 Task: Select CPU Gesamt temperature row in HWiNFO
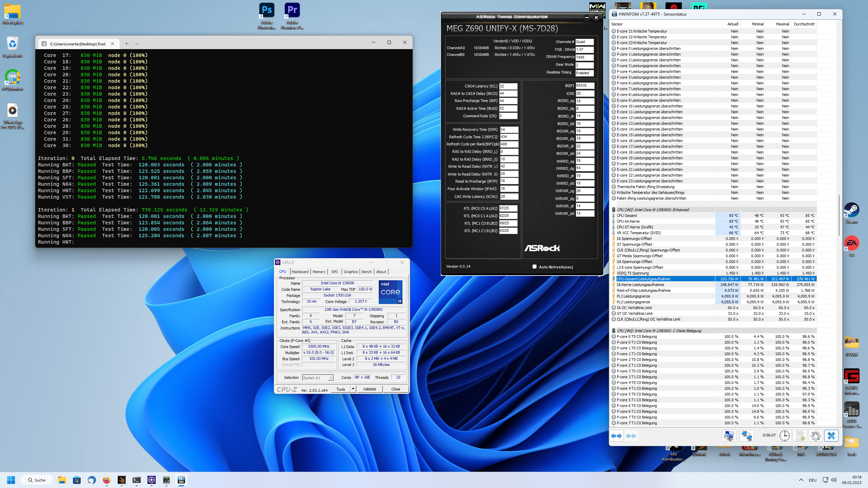click(x=714, y=216)
